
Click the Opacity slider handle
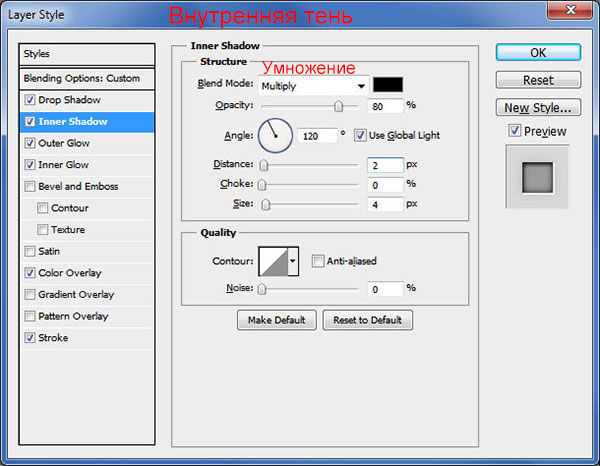339,106
